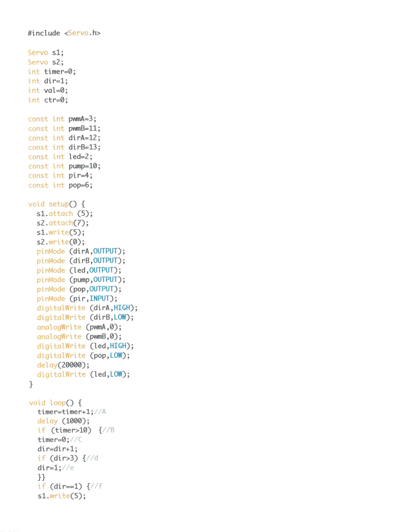Click 'pinMode (dirB,OUTPUT);' line
406x532 pixels.
tap(81, 261)
